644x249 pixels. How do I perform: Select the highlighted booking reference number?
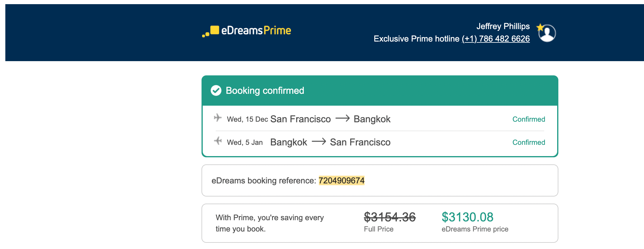[x=341, y=180]
